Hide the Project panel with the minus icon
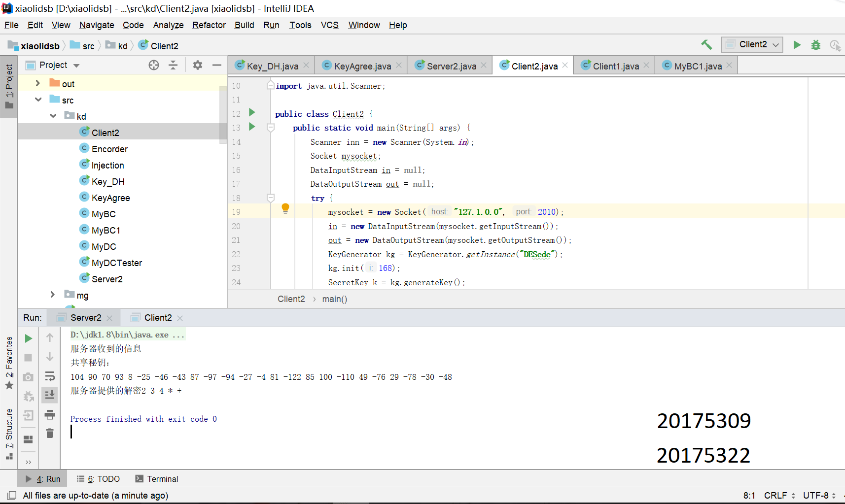Screen dimensions: 845x504 pyautogui.click(x=217, y=65)
